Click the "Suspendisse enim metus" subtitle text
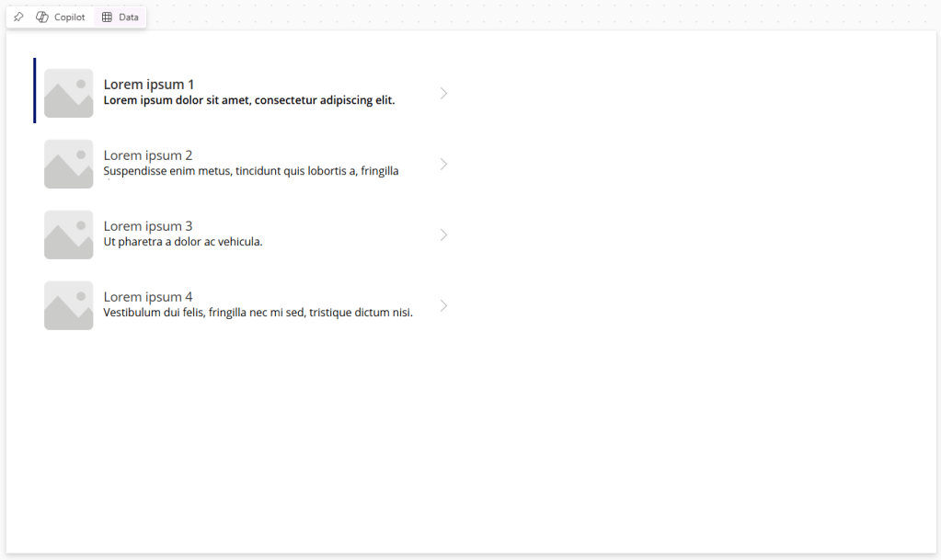Viewport: 941px width, 560px height. click(250, 171)
